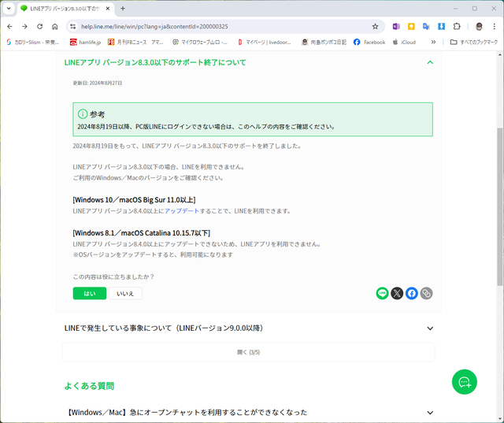Image resolution: width=504 pixels, height=423 pixels.
Task: Answer はい to helpful question
Action: (x=89, y=294)
